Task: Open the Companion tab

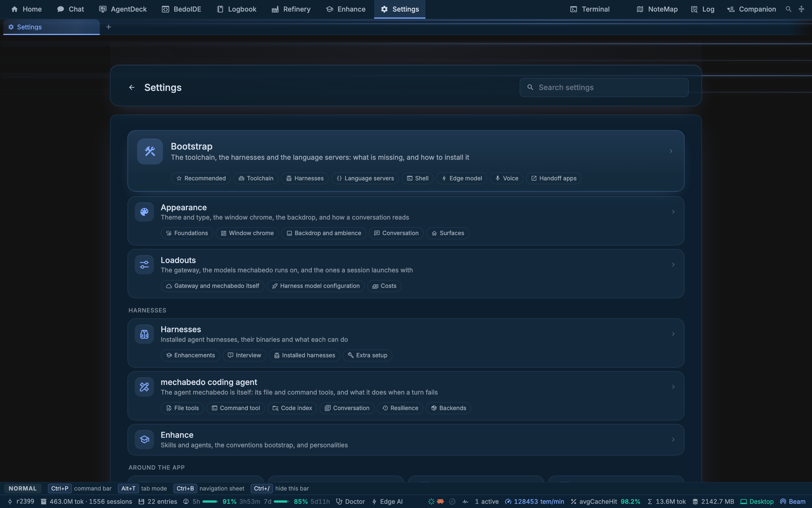Action: point(752,9)
